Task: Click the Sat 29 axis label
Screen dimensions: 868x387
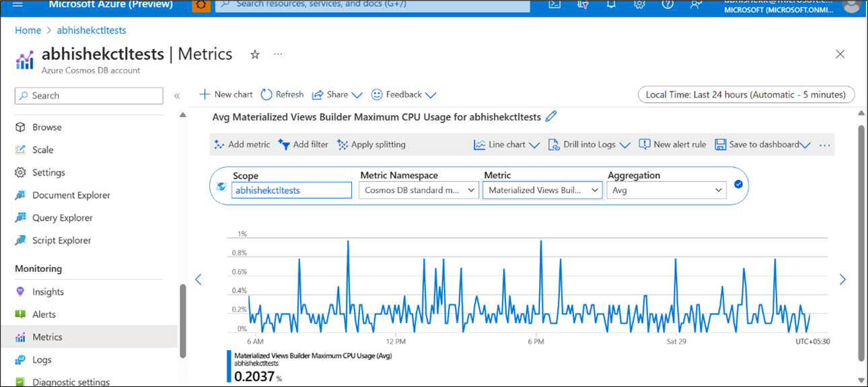Action: pyautogui.click(x=676, y=341)
